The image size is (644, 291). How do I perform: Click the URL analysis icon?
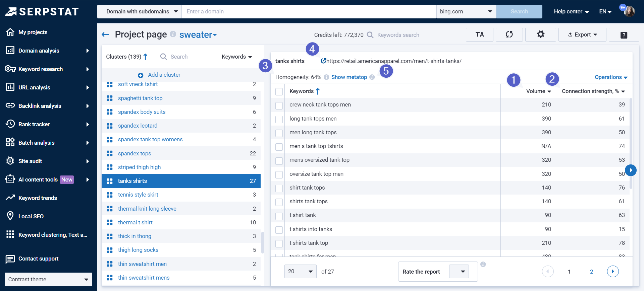(10, 87)
